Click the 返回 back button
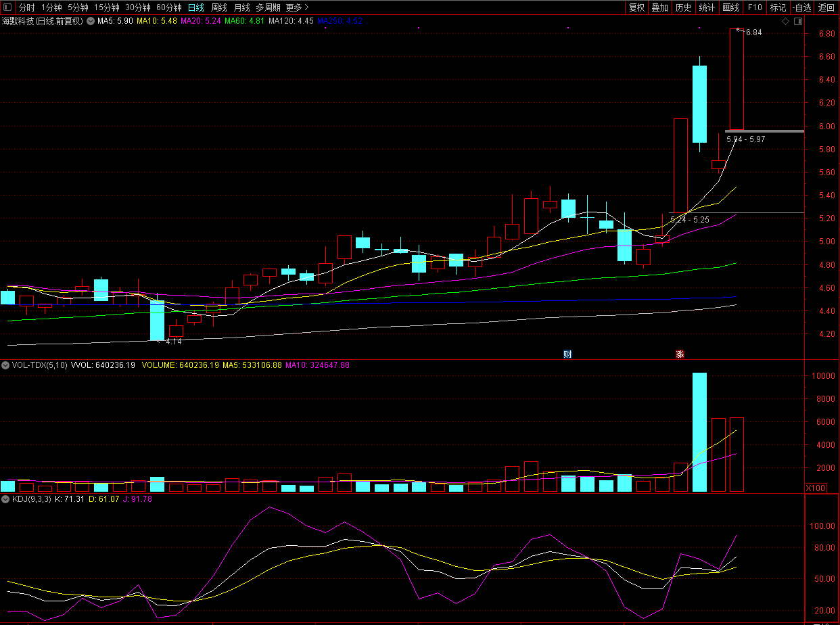The image size is (840, 625). pyautogui.click(x=826, y=7)
